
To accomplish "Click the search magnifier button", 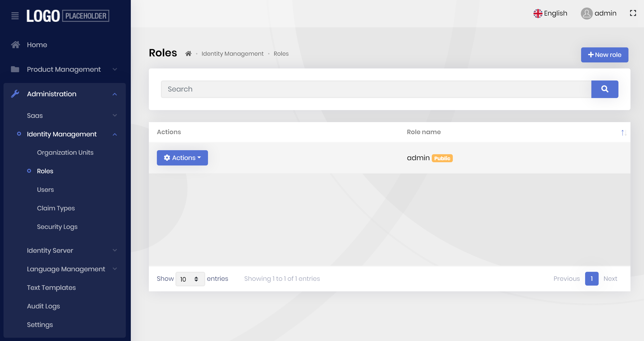I will (x=604, y=89).
